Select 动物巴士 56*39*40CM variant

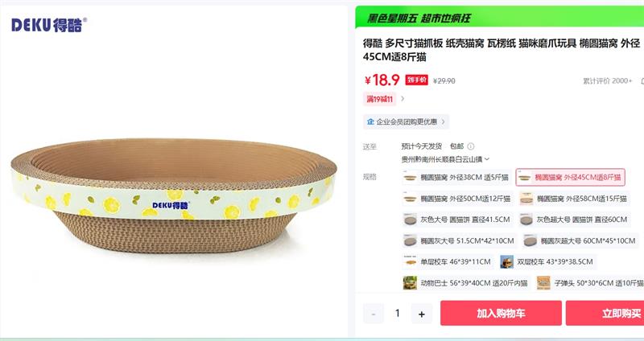tap(465, 282)
